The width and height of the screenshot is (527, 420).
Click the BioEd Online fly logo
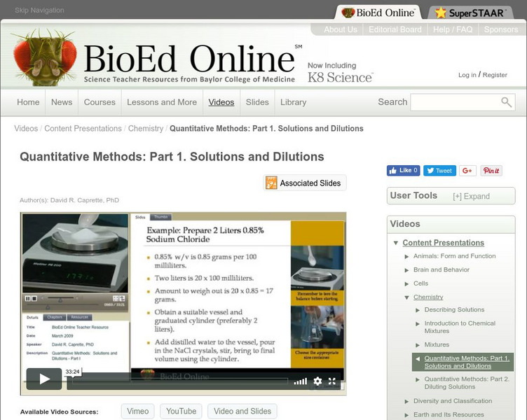(x=45, y=57)
